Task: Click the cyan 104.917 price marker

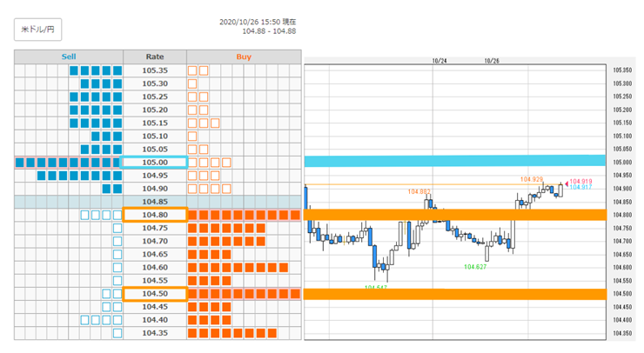Action: [x=580, y=187]
